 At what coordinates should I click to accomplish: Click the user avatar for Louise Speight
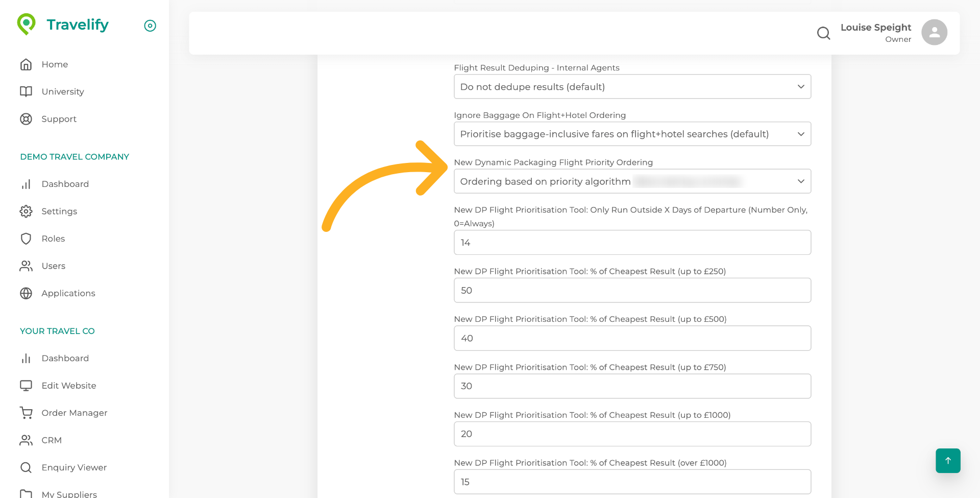(x=934, y=32)
